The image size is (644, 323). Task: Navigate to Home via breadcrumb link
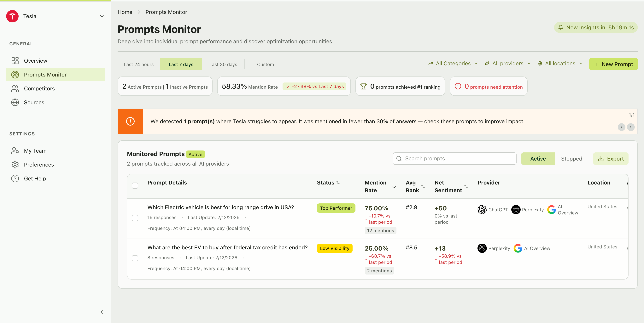pyautogui.click(x=125, y=12)
